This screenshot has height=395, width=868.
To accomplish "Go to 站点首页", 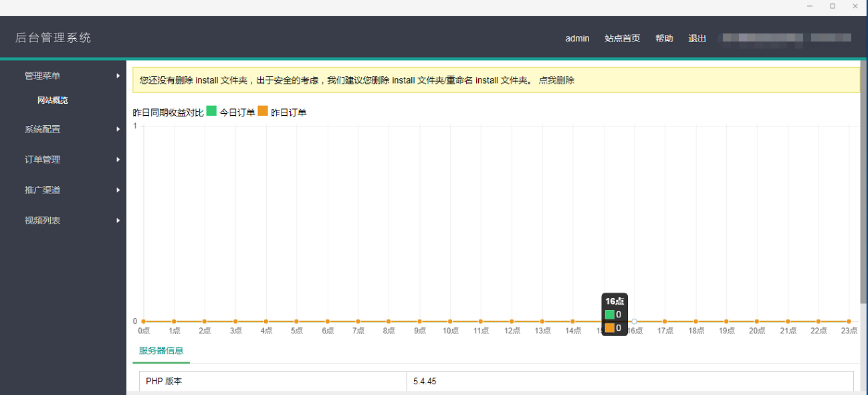I will [622, 38].
